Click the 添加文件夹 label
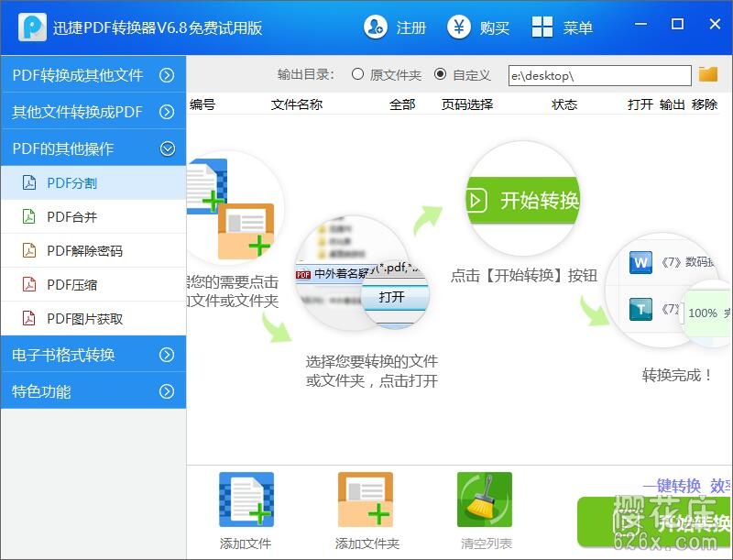 pos(367,544)
